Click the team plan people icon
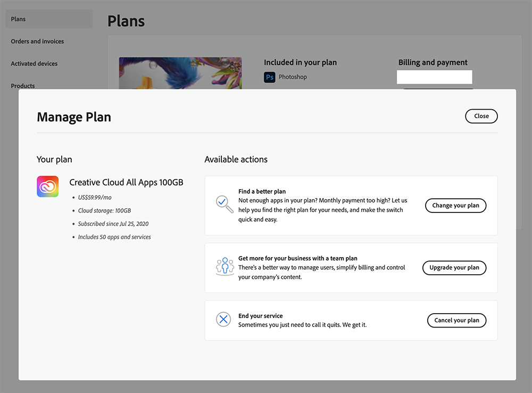This screenshot has width=532, height=393. click(x=225, y=267)
